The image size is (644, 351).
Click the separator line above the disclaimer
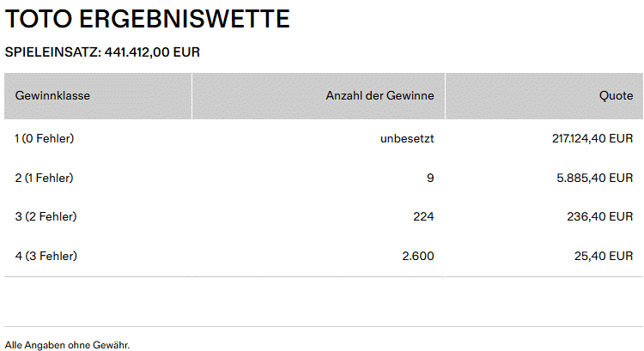click(x=322, y=326)
